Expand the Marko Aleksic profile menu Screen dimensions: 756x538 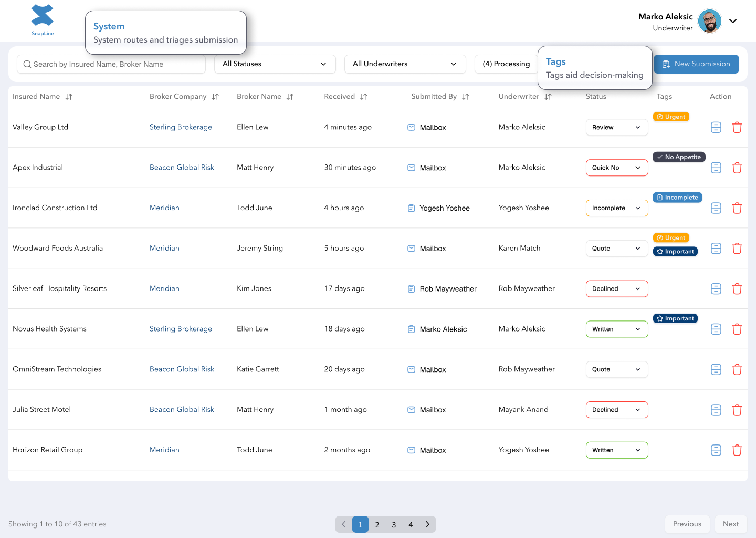pyautogui.click(x=733, y=21)
